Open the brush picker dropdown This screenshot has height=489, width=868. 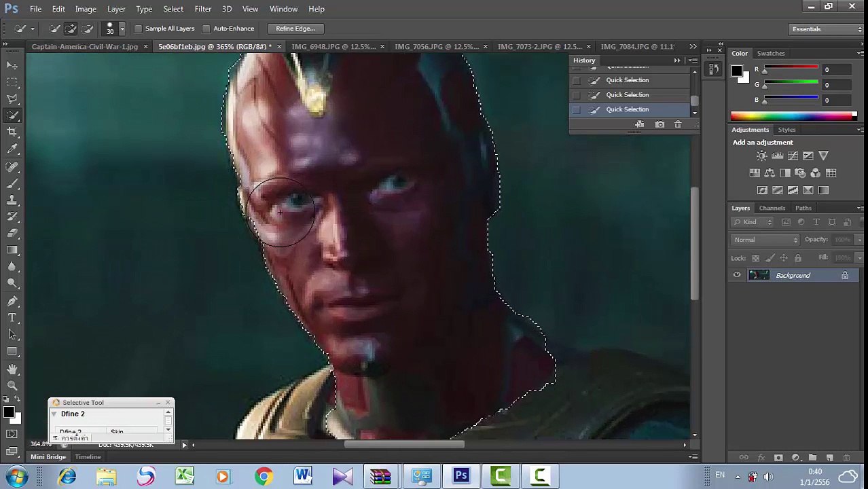click(122, 29)
